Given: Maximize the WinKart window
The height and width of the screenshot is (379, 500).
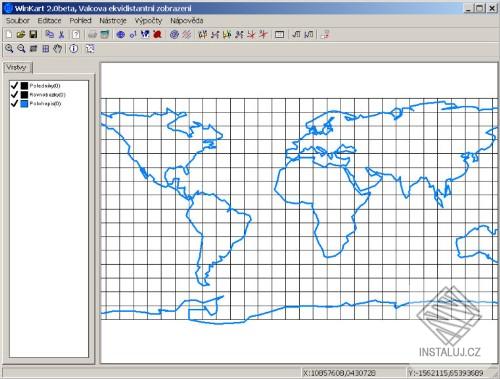Looking at the screenshot, I should click(479, 8).
